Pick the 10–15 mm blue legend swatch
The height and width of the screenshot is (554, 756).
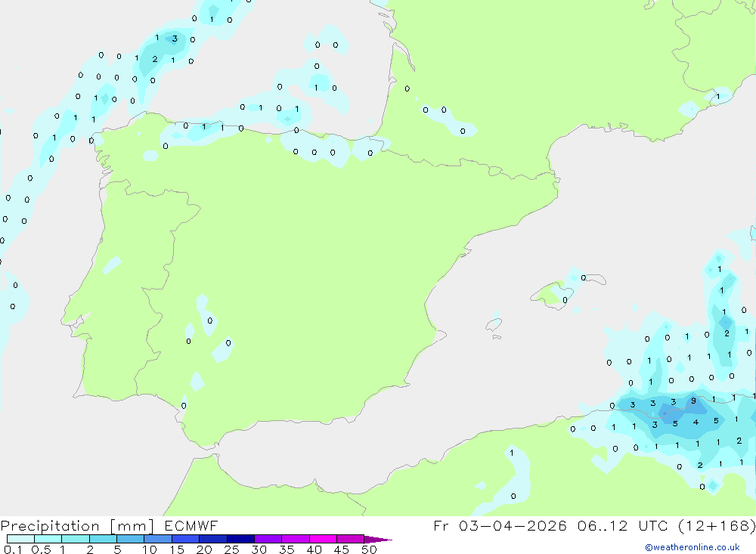pyautogui.click(x=158, y=539)
